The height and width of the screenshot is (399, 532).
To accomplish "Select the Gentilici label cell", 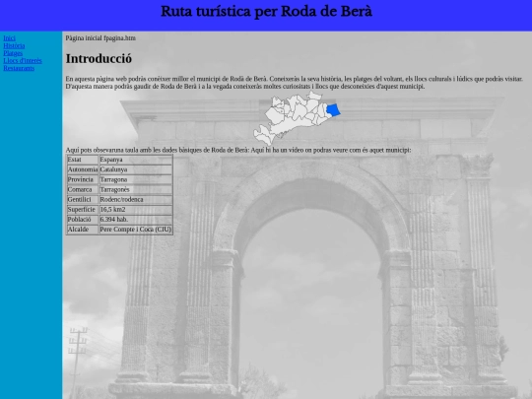I will (83, 199).
